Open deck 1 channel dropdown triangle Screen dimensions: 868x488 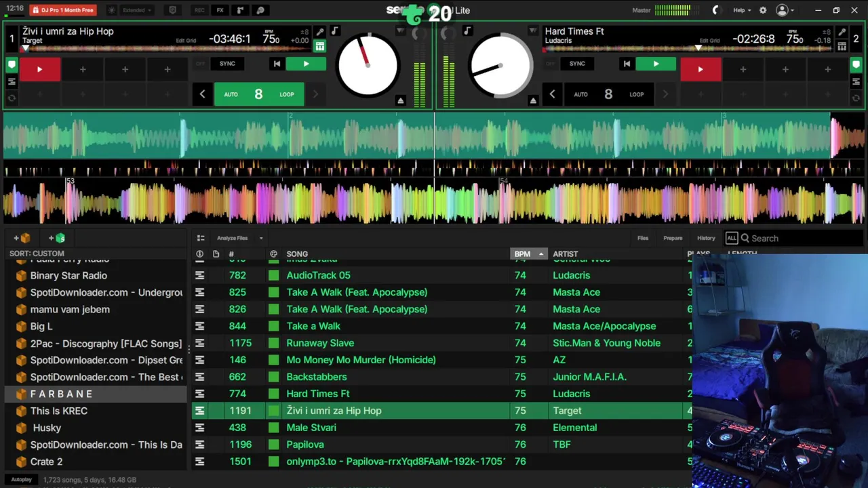point(400,30)
